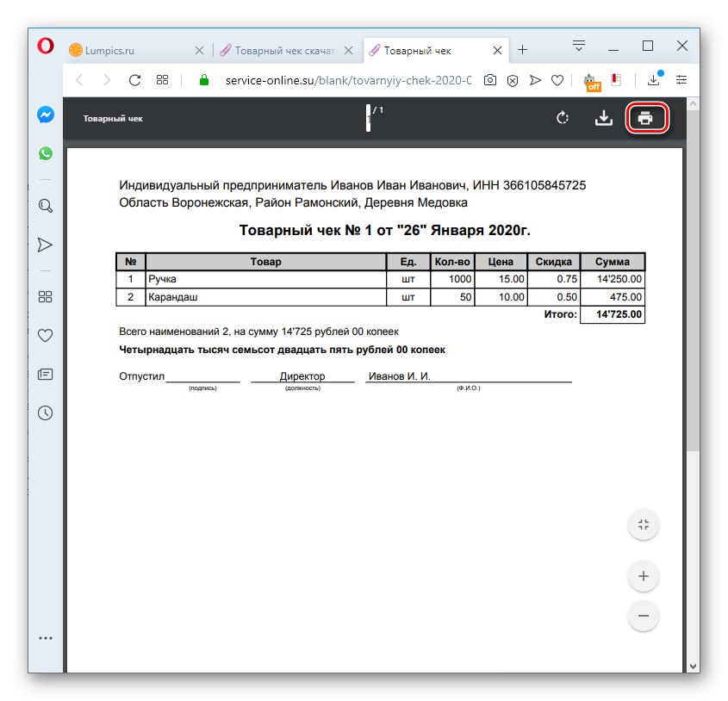
Task: Open the Messenger sidebar panel
Action: click(46, 115)
